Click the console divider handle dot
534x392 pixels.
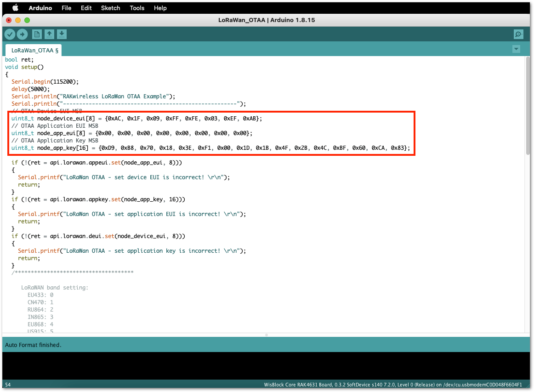pos(267,335)
